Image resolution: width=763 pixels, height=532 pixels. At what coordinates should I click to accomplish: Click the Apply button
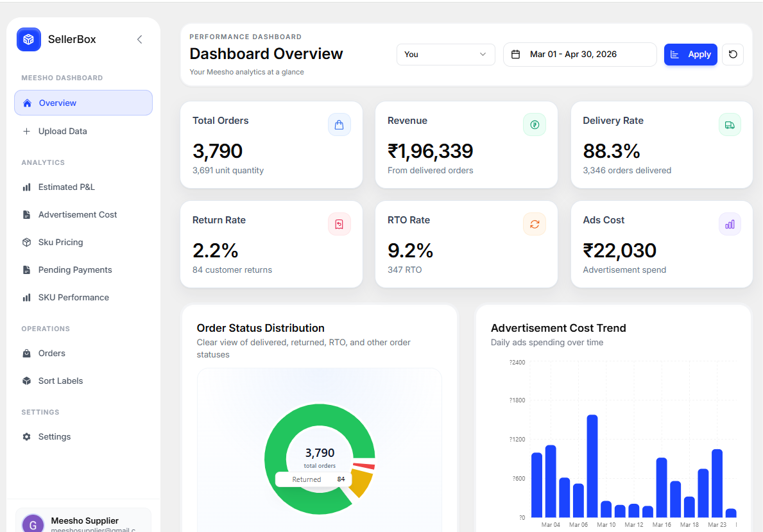pyautogui.click(x=690, y=55)
